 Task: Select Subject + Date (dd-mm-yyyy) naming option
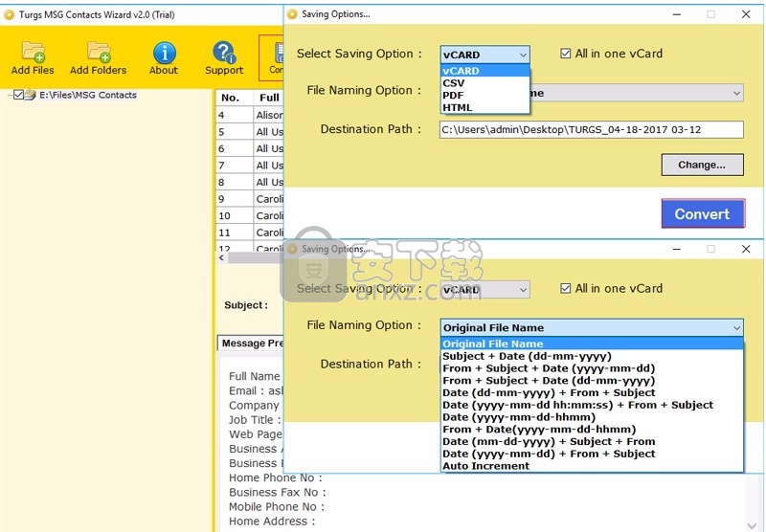point(592,356)
